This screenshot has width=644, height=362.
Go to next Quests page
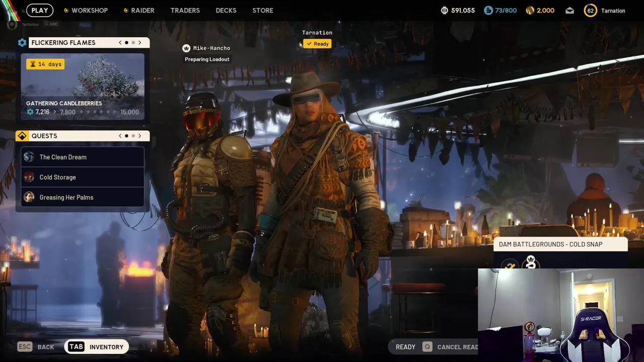pyautogui.click(x=140, y=136)
